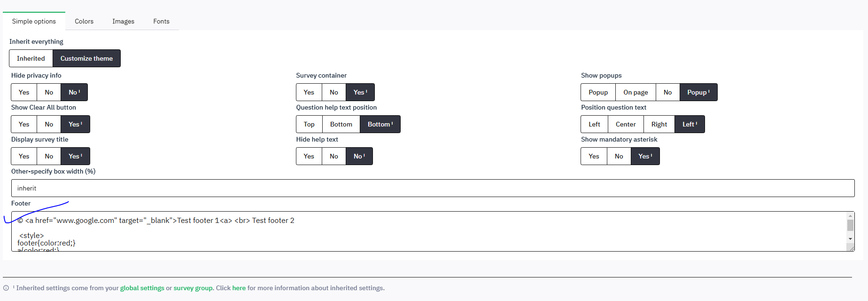
Task: Select the Customize theme button
Action: (x=86, y=58)
